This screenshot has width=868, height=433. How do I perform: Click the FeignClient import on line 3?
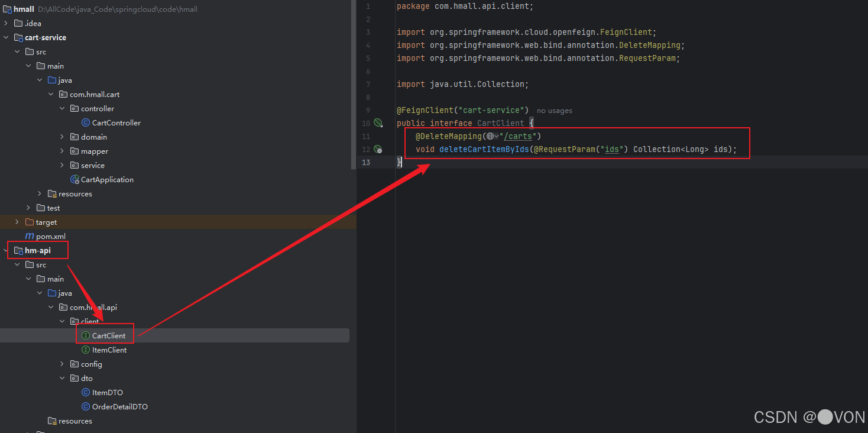point(527,32)
